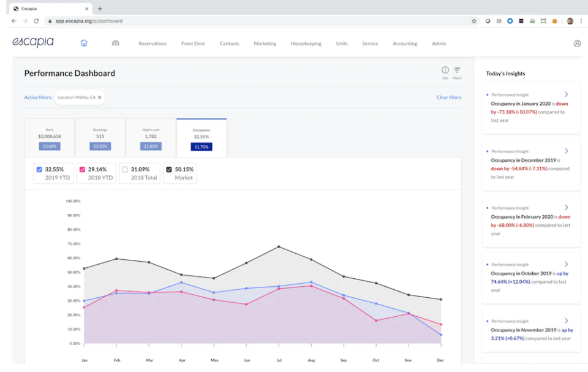Image resolution: width=588 pixels, height=372 pixels.
Task: Switch to the Rent metric tab
Action: click(x=50, y=138)
